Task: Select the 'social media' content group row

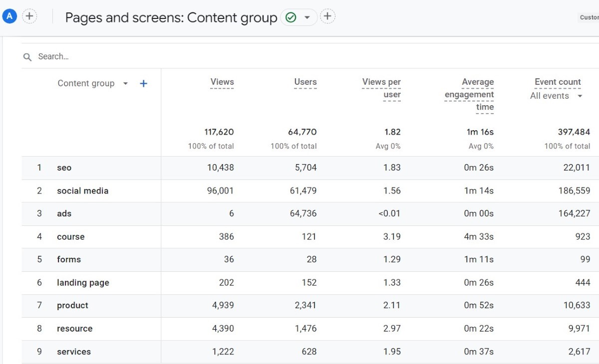Action: 310,191
